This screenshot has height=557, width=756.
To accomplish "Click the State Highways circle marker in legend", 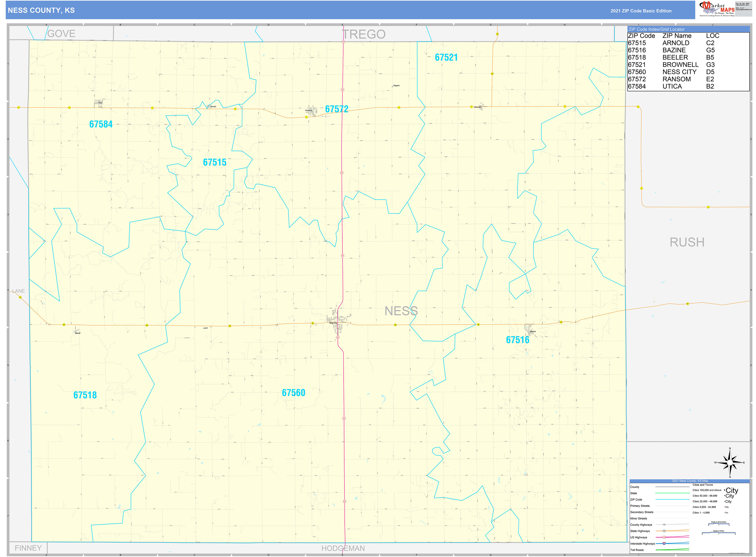I will pos(664,531).
